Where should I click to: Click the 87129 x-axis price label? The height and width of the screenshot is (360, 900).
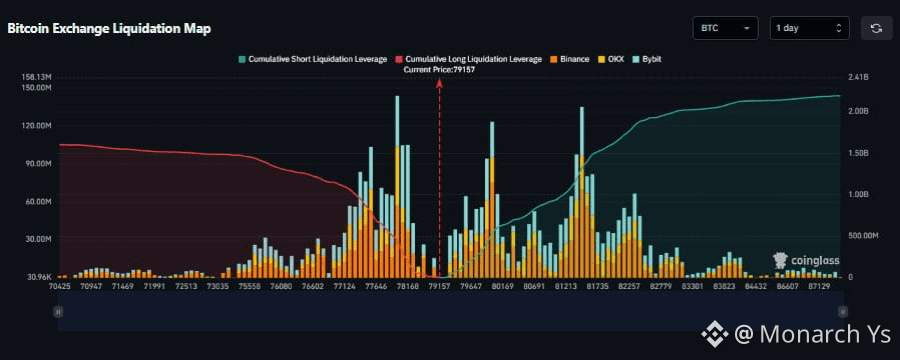[x=820, y=285]
